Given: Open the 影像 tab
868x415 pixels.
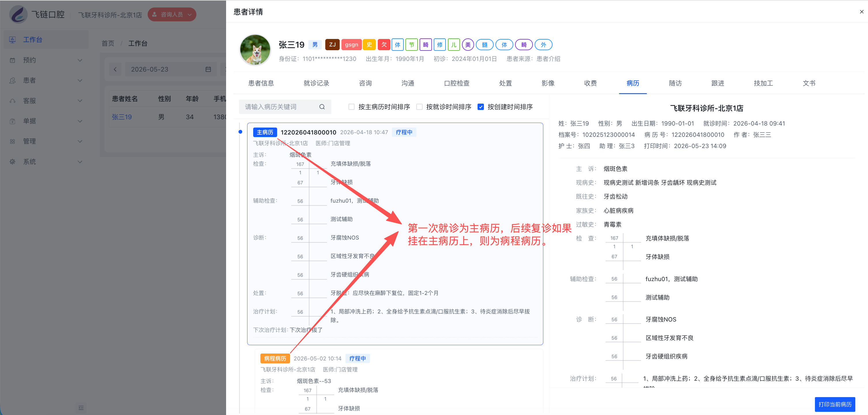Looking at the screenshot, I should click(x=548, y=83).
